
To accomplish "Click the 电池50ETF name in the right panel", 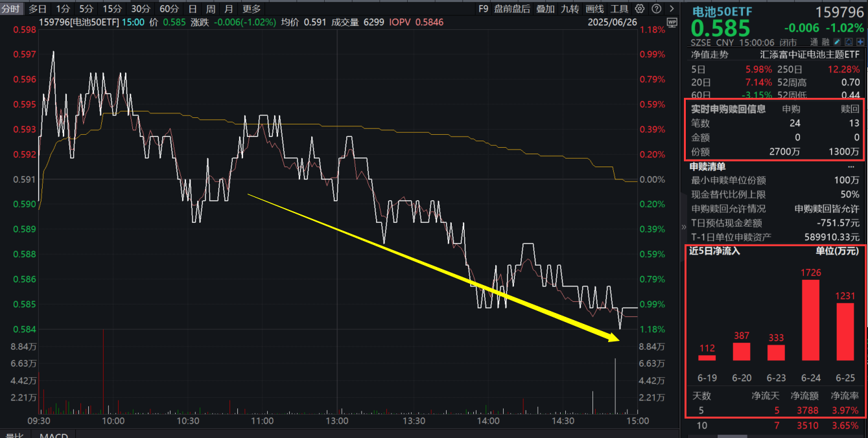I will point(723,12).
